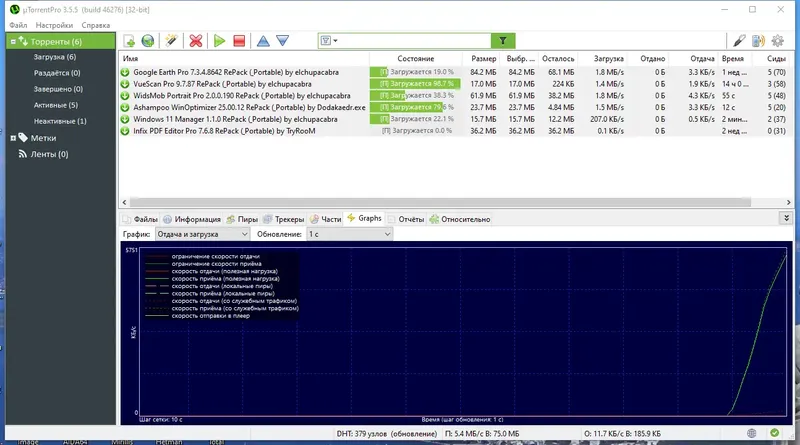Select the Ashampoo WinOptimizer torrent row
The height and width of the screenshot is (445, 800).
click(456, 108)
